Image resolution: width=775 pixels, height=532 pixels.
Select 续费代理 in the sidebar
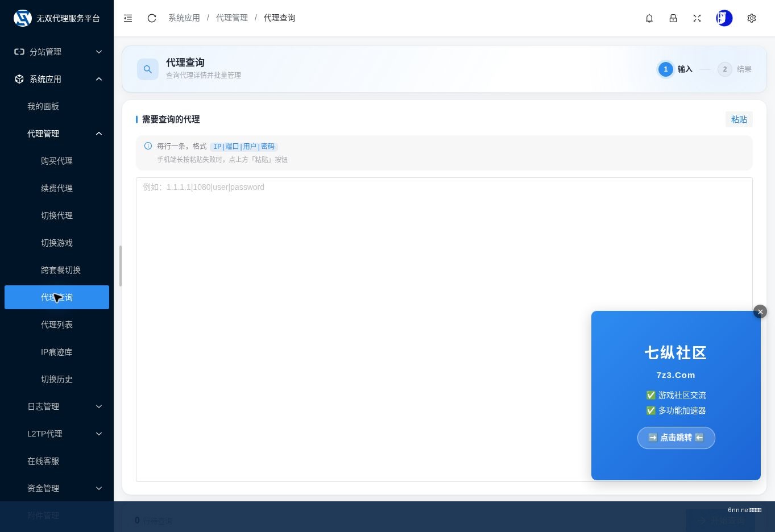[57, 188]
